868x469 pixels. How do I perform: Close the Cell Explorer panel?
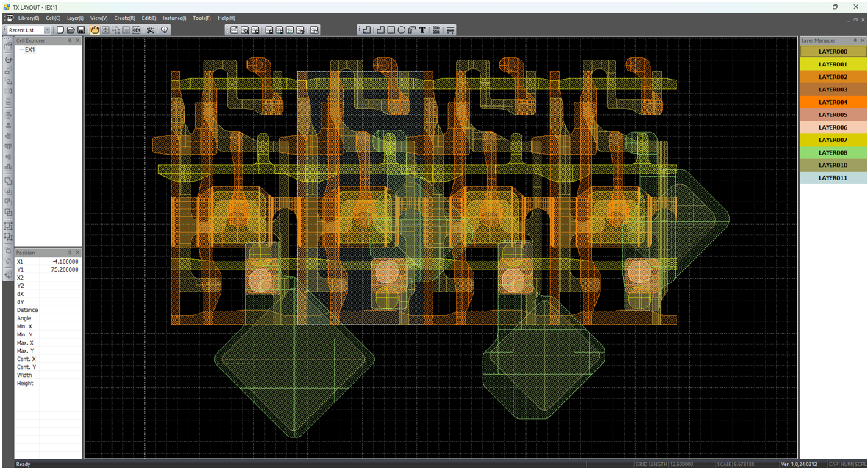click(78, 40)
